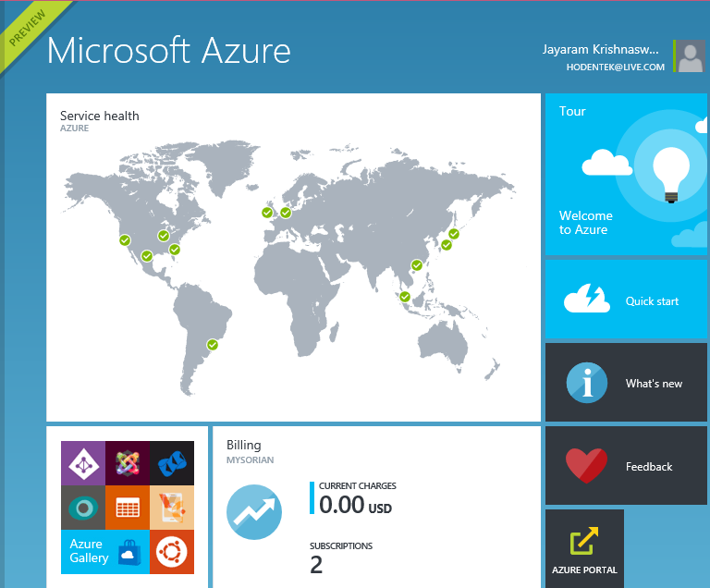710x588 pixels.
Task: Select the North Central US checkmark near Great Lakes
Action: [x=164, y=236]
